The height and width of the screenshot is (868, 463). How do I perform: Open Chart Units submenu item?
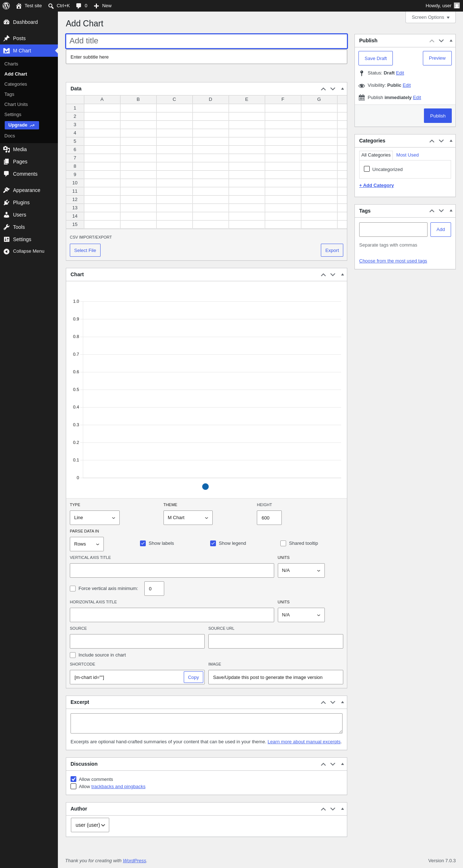coord(16,104)
